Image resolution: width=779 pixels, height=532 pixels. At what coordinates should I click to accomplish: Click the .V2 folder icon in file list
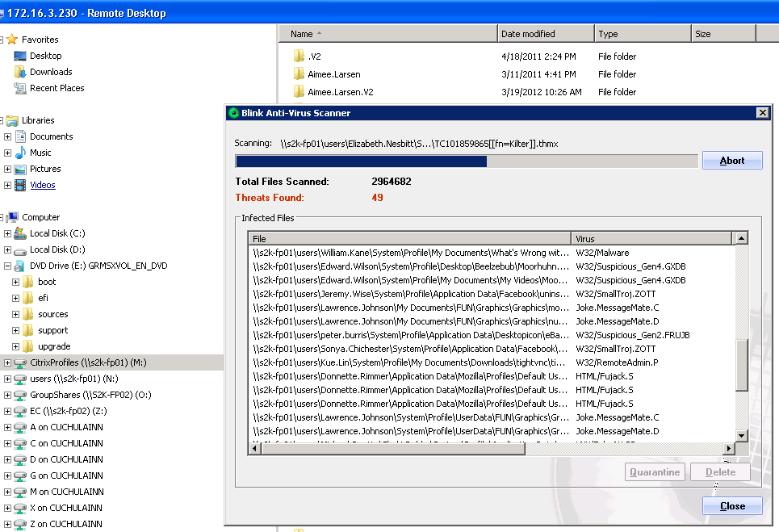(x=299, y=57)
